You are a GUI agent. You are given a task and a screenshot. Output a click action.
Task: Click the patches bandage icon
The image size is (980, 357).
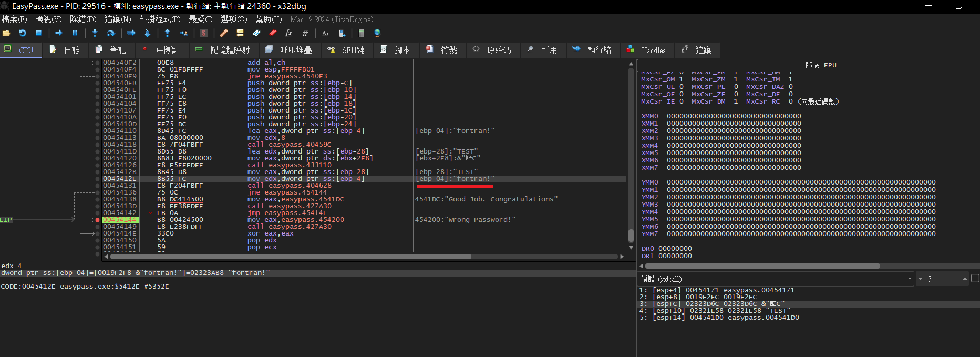coord(224,33)
